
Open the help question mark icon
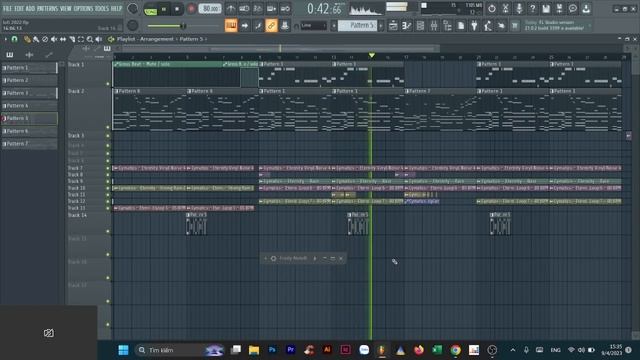pyautogui.click(x=532, y=9)
